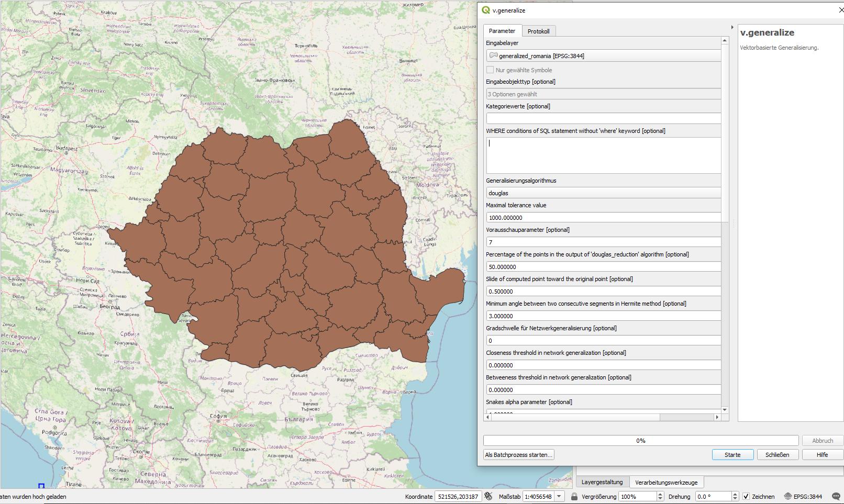Click the scale lock padlock icon
The height and width of the screenshot is (504, 844).
point(574,497)
